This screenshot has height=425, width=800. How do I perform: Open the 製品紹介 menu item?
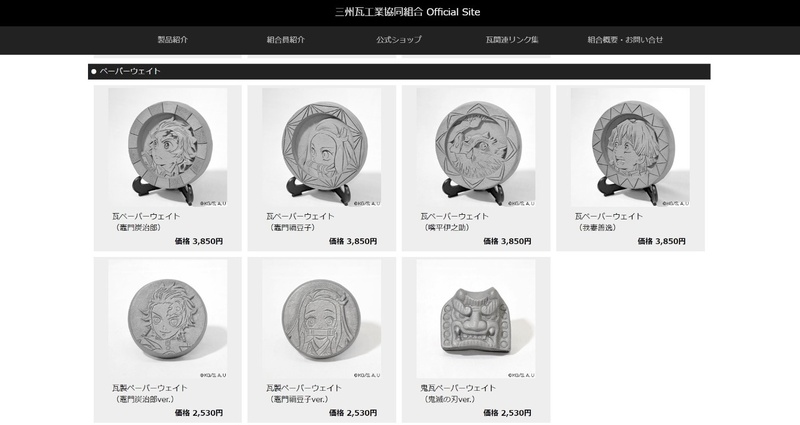[x=172, y=39]
